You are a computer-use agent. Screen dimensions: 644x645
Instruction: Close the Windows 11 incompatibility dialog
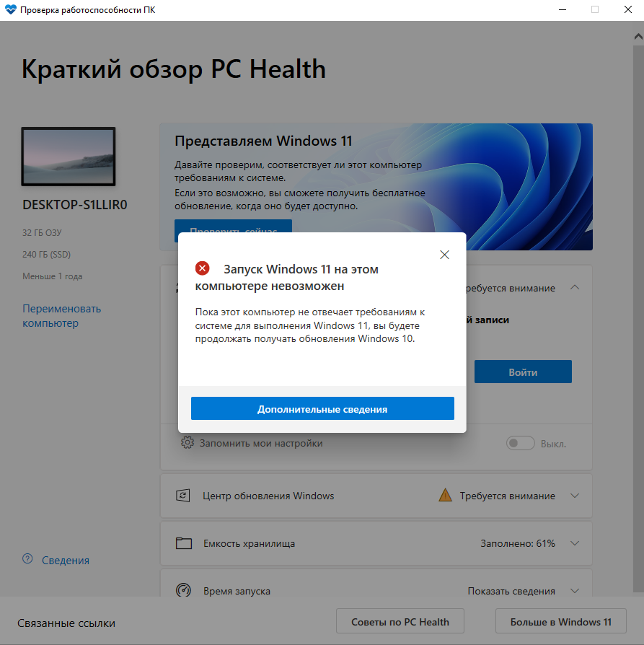(x=444, y=255)
